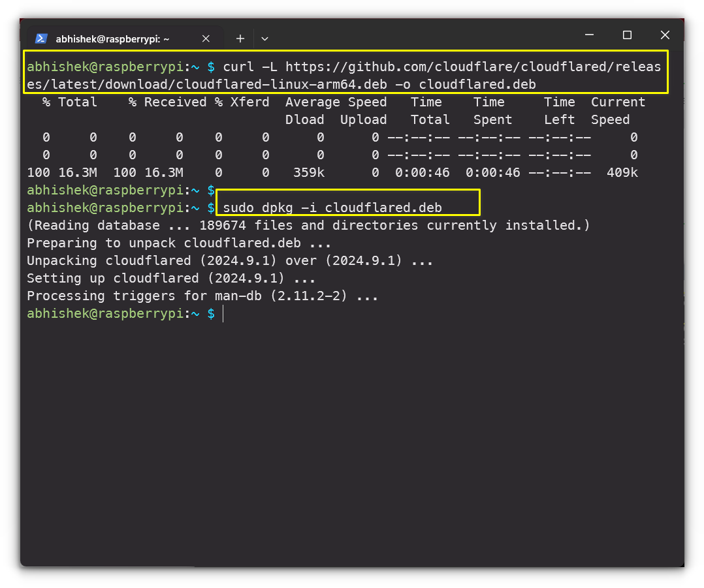Close the terminal window
The height and width of the screenshot is (588, 704).
click(x=665, y=35)
